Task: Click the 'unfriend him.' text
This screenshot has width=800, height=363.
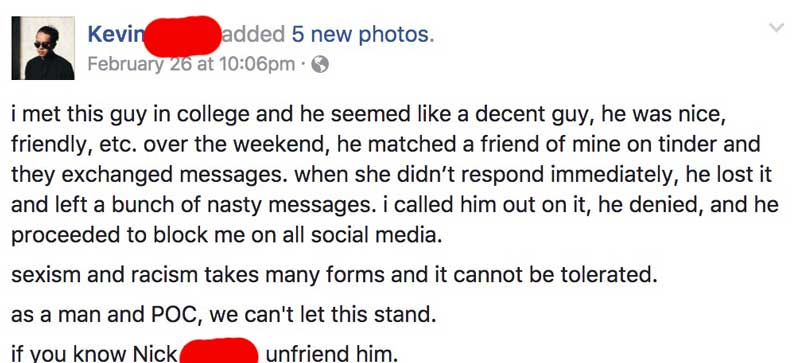Action: point(330,354)
